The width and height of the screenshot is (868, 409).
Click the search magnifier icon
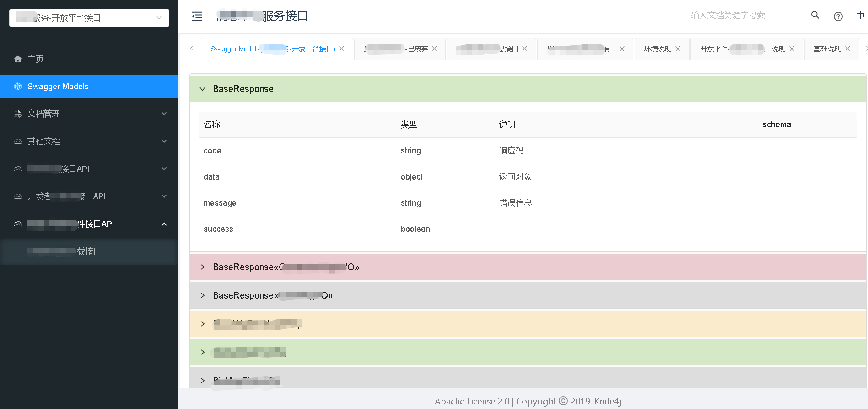point(815,15)
